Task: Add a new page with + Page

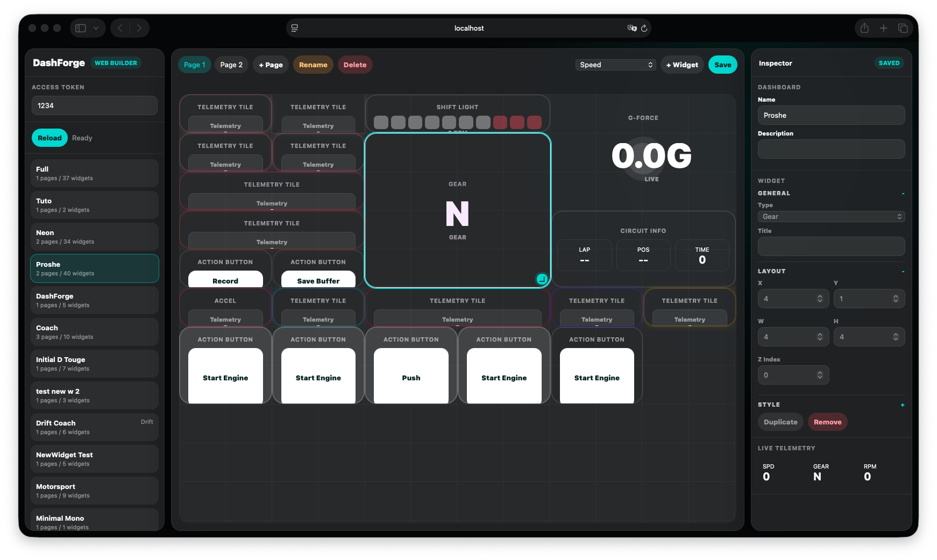Action: (271, 65)
